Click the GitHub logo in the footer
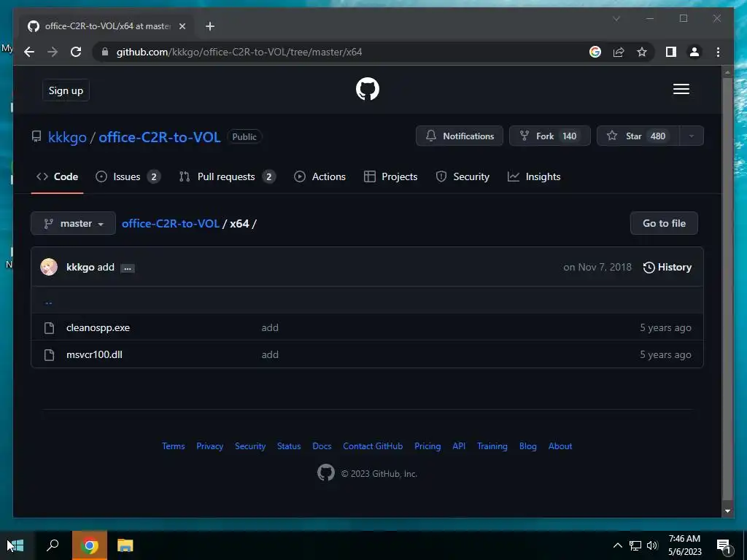The width and height of the screenshot is (747, 560). tap(326, 472)
